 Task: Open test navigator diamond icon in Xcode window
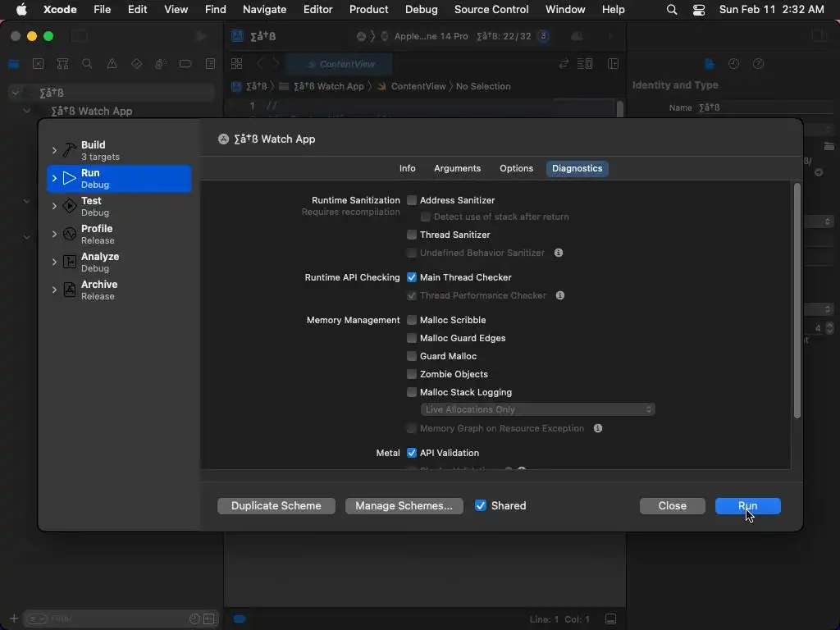tap(137, 64)
